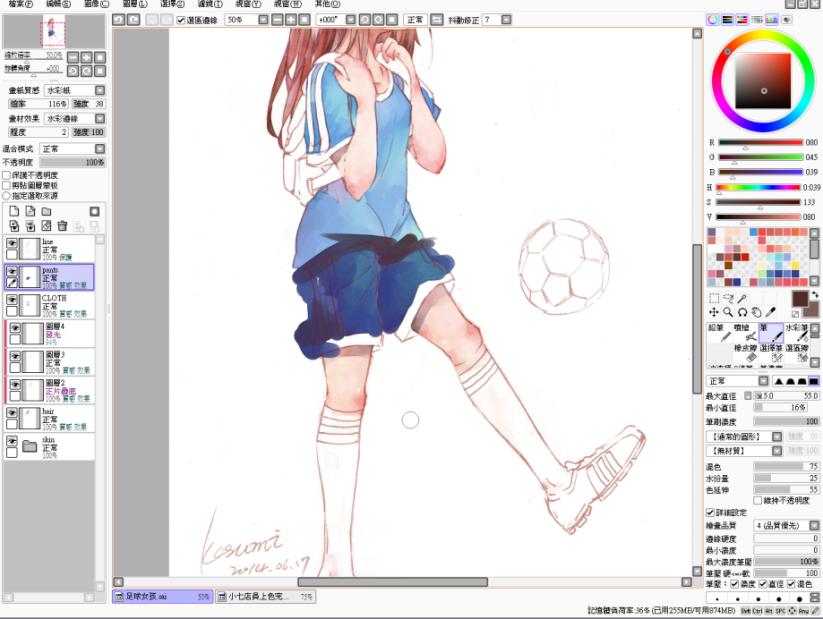823x619 pixels.
Task: Select the 指定選取來源 radio option
Action: (x=6, y=195)
